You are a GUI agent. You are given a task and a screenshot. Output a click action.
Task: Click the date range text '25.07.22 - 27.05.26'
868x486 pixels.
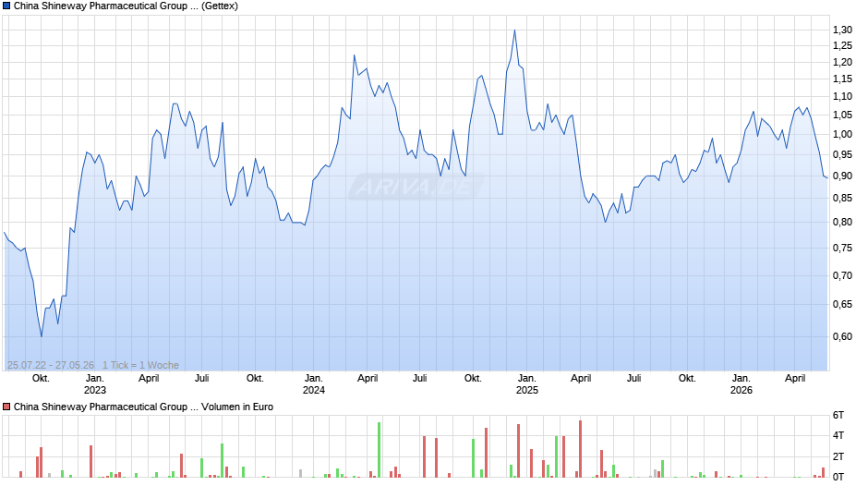[51, 365]
